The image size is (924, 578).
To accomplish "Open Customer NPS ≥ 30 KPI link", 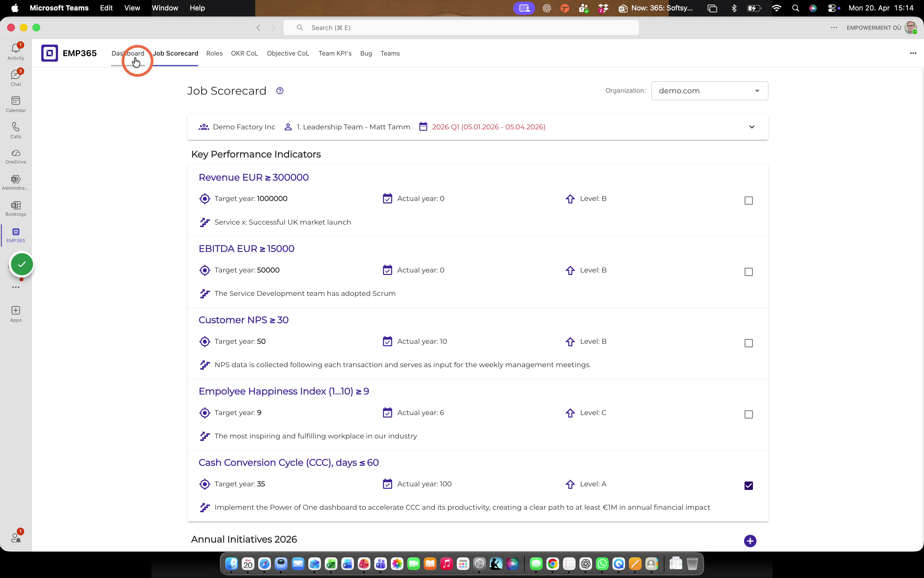I will click(x=244, y=320).
